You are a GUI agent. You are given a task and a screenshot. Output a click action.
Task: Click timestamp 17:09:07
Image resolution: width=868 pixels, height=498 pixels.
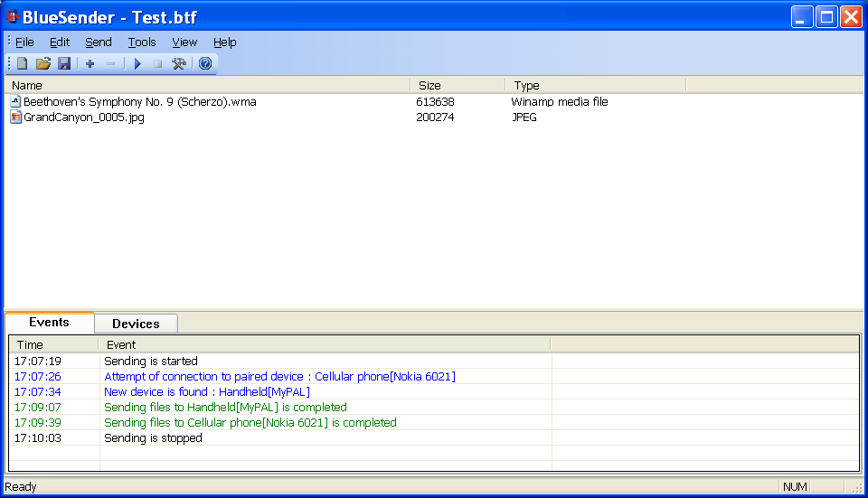tap(38, 408)
